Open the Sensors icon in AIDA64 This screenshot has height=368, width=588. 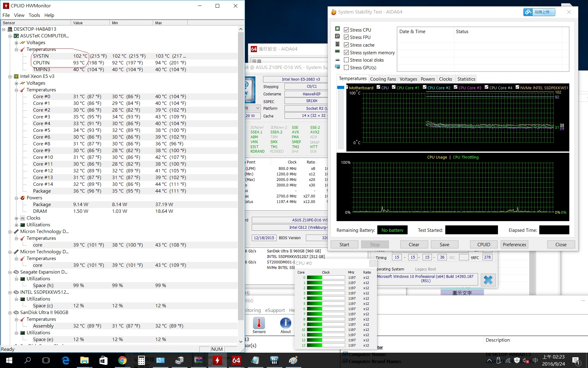pyautogui.click(x=259, y=325)
